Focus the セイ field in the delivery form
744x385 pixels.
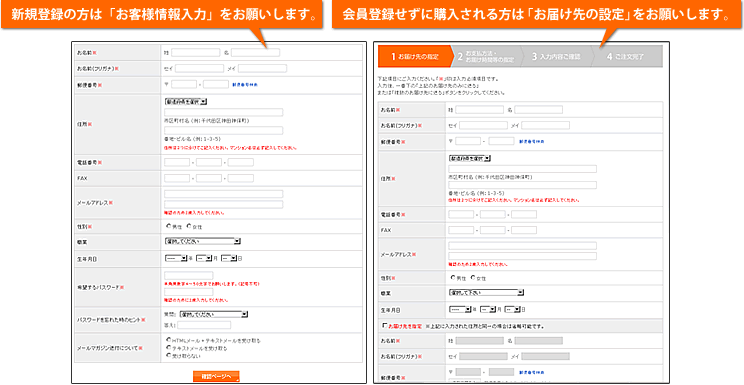coord(483,126)
